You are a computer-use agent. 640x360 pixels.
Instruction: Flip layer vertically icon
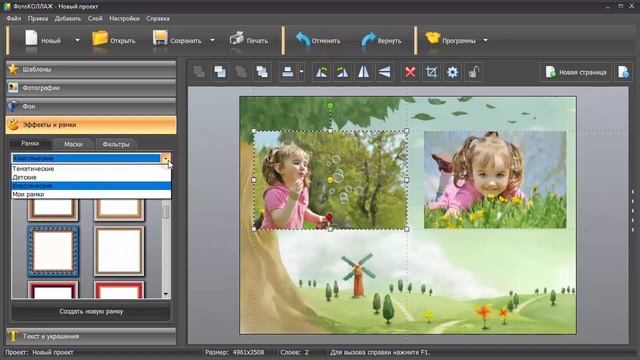coord(384,72)
